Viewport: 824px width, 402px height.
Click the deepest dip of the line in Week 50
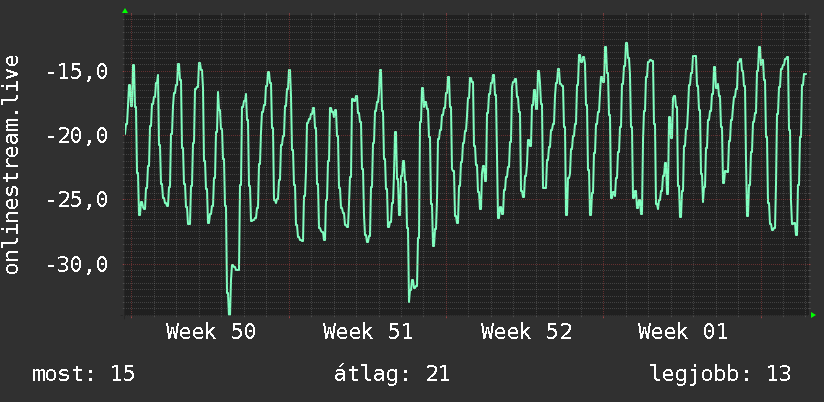[230, 314]
